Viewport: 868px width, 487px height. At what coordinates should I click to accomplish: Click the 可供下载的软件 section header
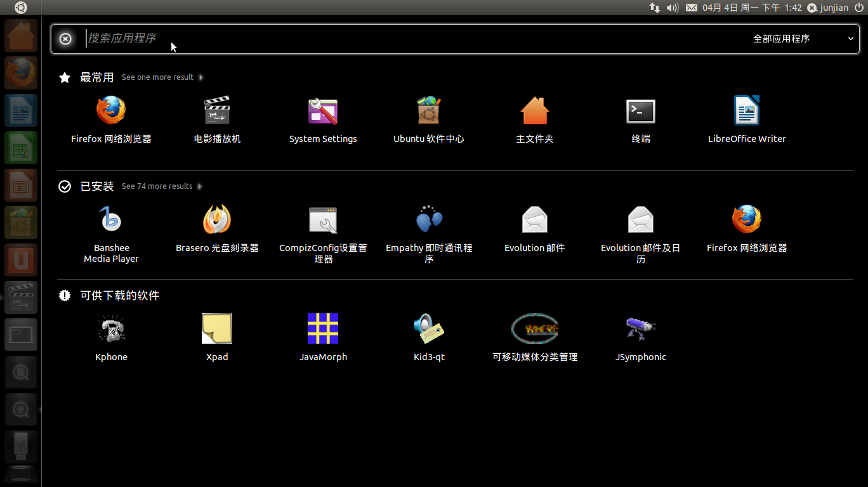119,295
